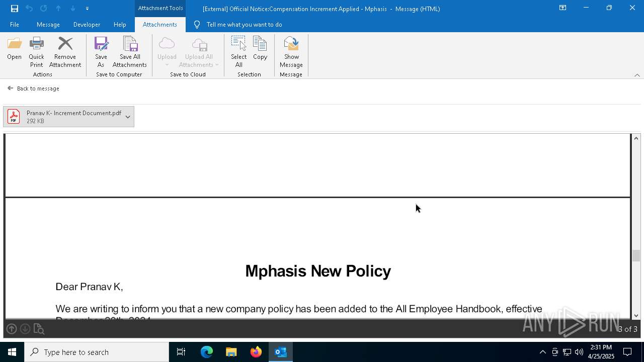Save the attachment with Save As
This screenshot has height=362, width=644.
(101, 52)
